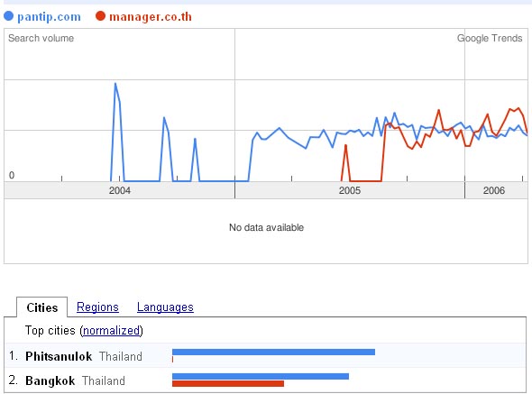Click Bangkok city entry
The image size is (532, 394).
point(50,380)
